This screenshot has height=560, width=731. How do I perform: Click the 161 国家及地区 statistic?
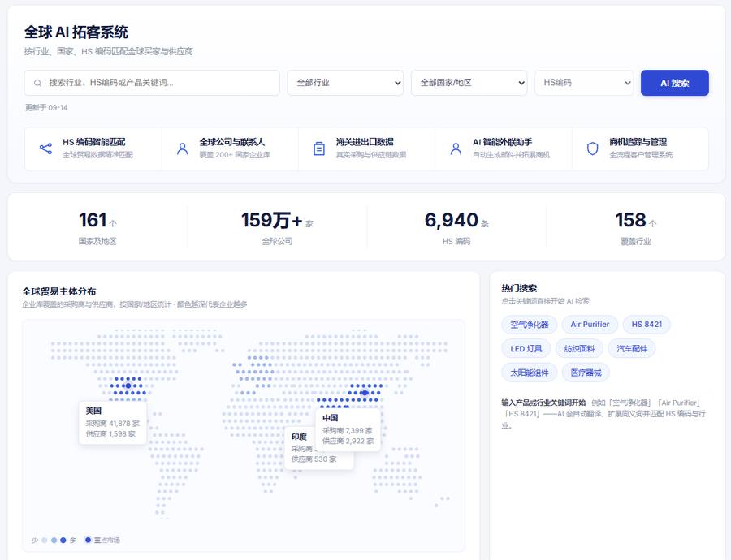(97, 227)
